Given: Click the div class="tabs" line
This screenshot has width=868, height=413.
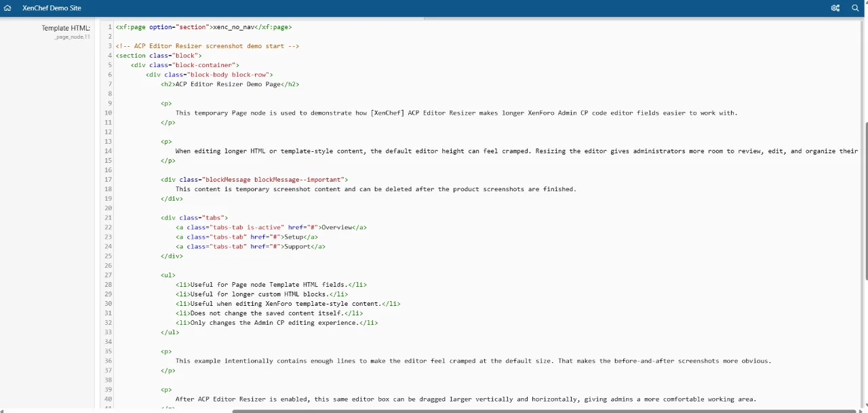Looking at the screenshot, I should pyautogui.click(x=195, y=218).
